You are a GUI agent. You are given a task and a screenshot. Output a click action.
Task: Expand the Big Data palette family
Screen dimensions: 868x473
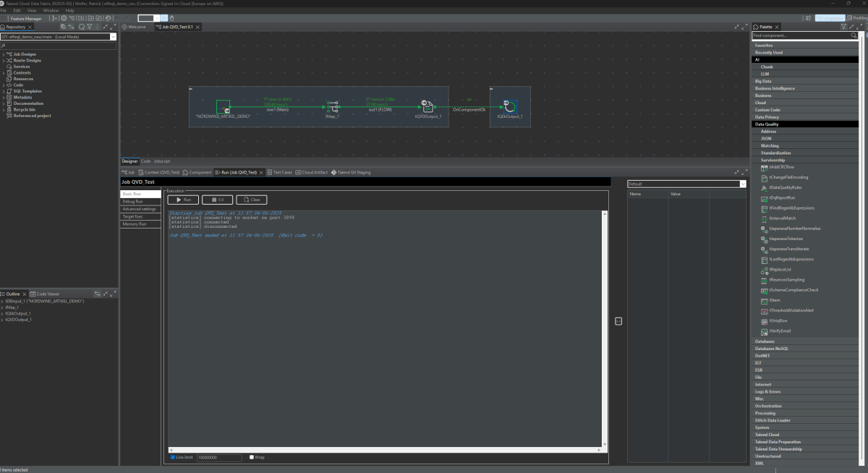pos(804,81)
